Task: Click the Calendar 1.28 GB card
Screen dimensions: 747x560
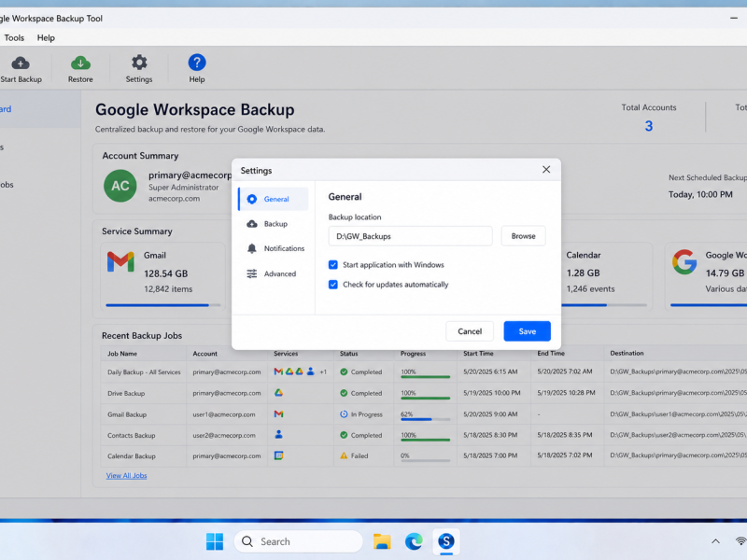Action: (x=605, y=276)
